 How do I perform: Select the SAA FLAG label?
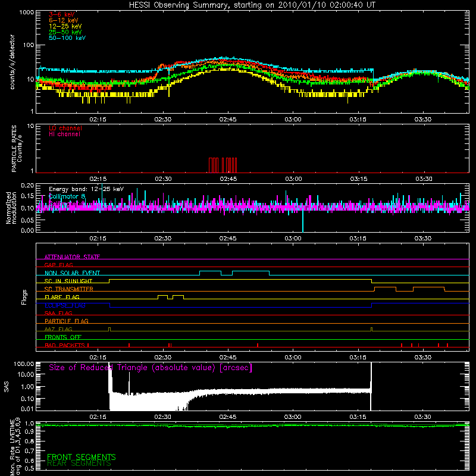(58, 313)
